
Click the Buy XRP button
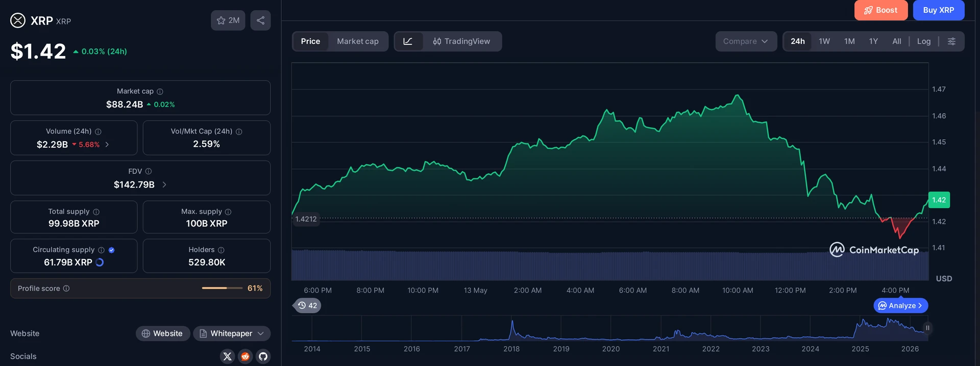tap(939, 10)
